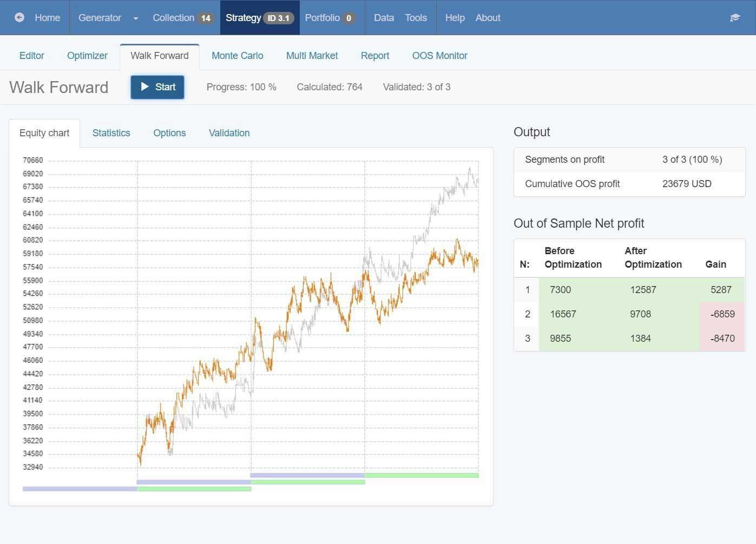
Task: Open the Tools menu
Action: pos(416,18)
